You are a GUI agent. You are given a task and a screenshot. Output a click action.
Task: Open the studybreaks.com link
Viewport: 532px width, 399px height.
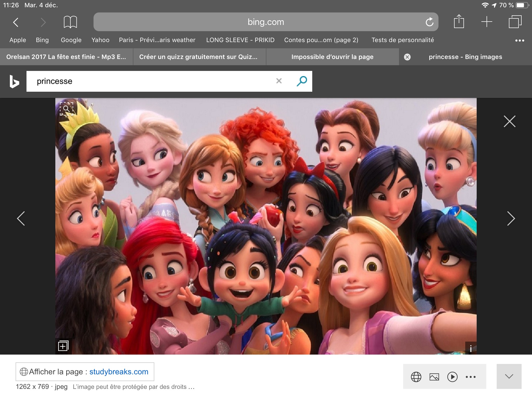(119, 372)
